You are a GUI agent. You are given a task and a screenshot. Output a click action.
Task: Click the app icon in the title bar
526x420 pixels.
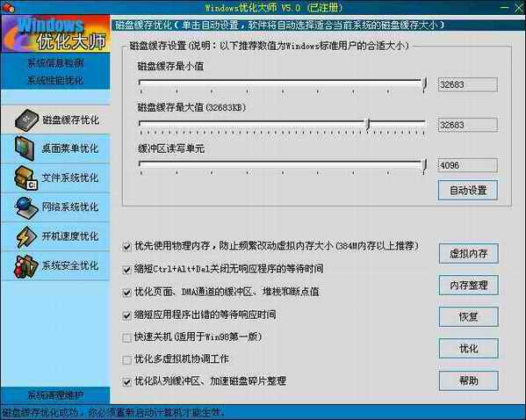click(8, 7)
